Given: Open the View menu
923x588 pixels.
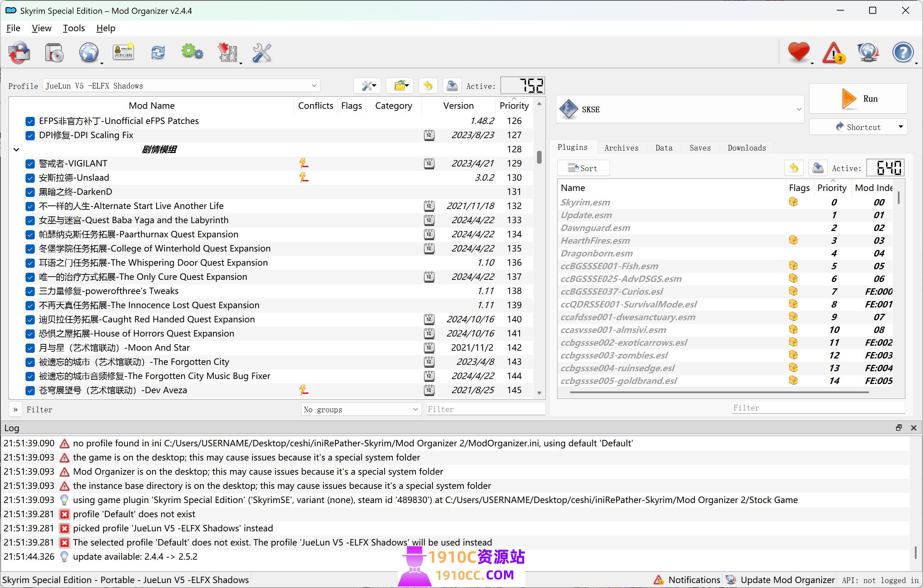Looking at the screenshot, I should coord(41,28).
